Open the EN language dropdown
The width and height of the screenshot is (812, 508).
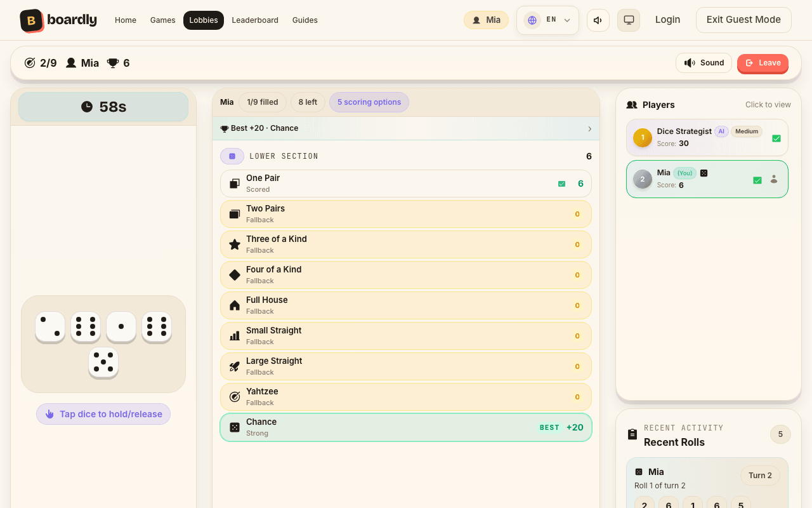(548, 20)
